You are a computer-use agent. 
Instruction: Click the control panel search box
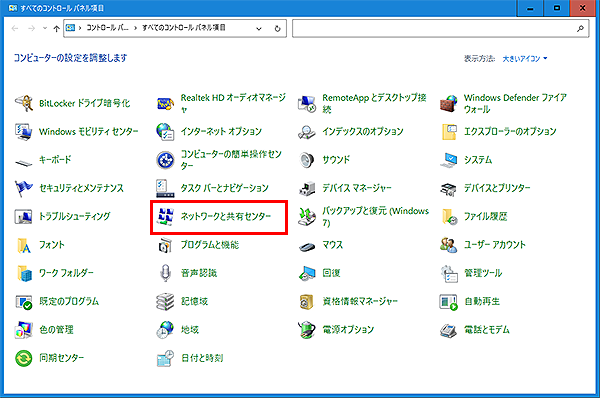(x=440, y=28)
